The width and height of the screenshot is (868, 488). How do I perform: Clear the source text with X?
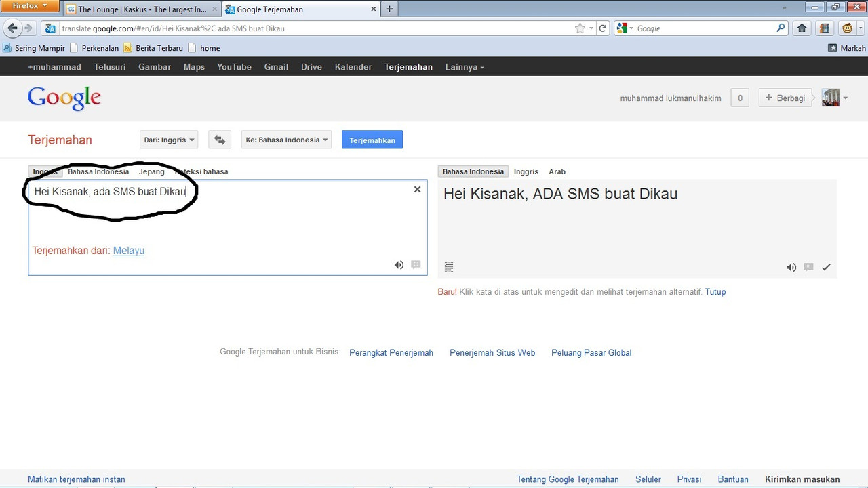(x=417, y=190)
